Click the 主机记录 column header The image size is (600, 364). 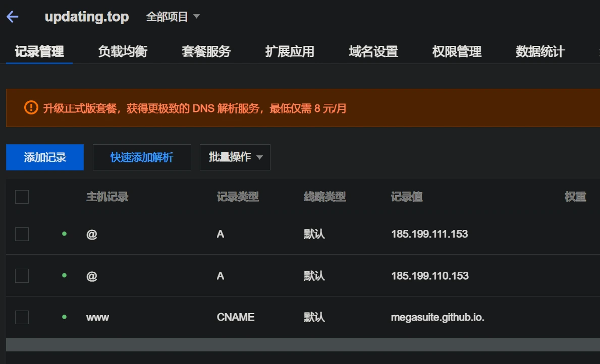pyautogui.click(x=107, y=197)
